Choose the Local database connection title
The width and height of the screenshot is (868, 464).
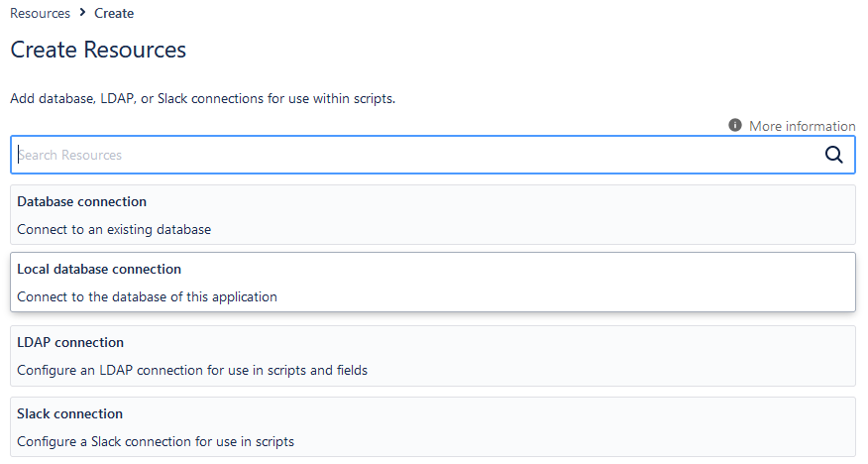point(99,269)
